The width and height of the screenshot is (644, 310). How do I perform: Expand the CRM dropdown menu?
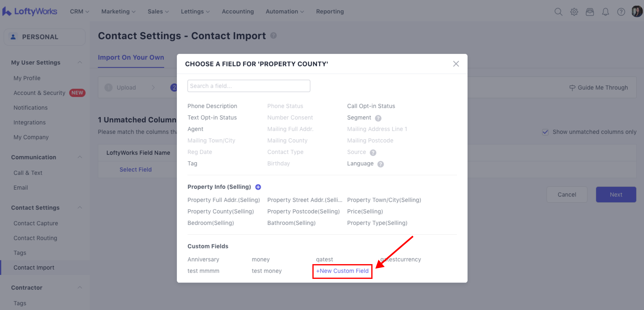(79, 11)
